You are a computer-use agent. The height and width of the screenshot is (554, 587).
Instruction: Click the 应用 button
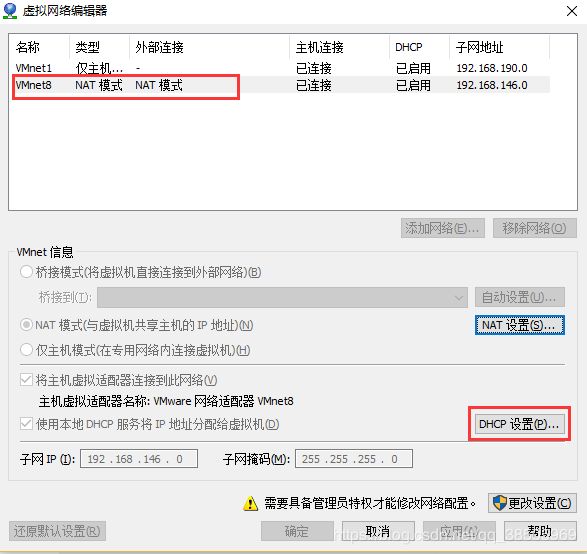(459, 531)
